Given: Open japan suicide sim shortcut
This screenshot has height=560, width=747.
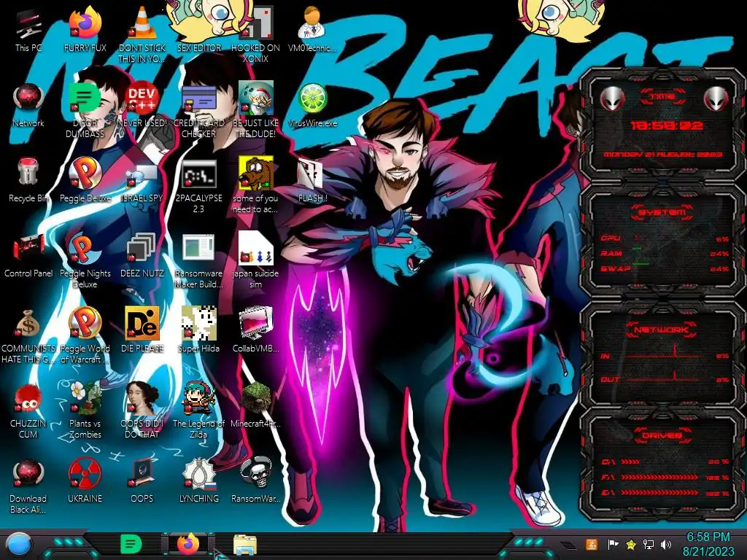Looking at the screenshot, I should coord(256,260).
